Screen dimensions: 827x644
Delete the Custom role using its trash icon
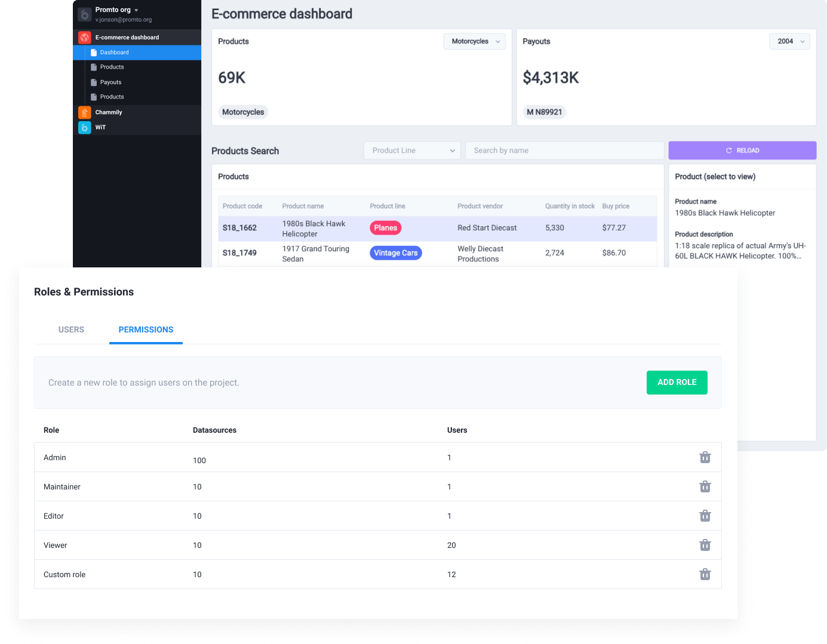pyautogui.click(x=705, y=574)
